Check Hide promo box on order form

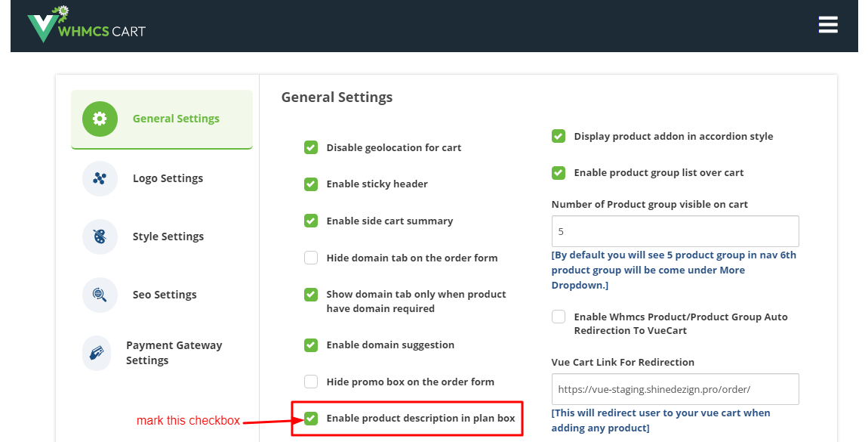[x=311, y=382]
